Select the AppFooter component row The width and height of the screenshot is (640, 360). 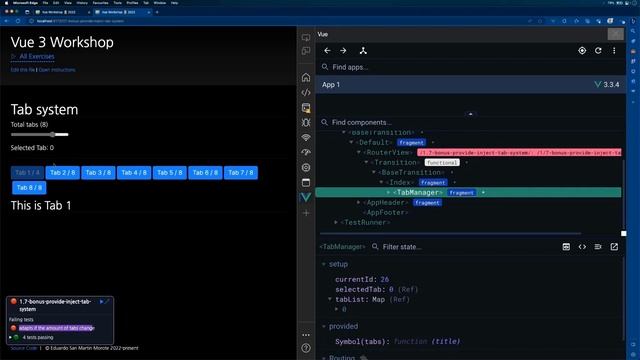tap(468, 213)
